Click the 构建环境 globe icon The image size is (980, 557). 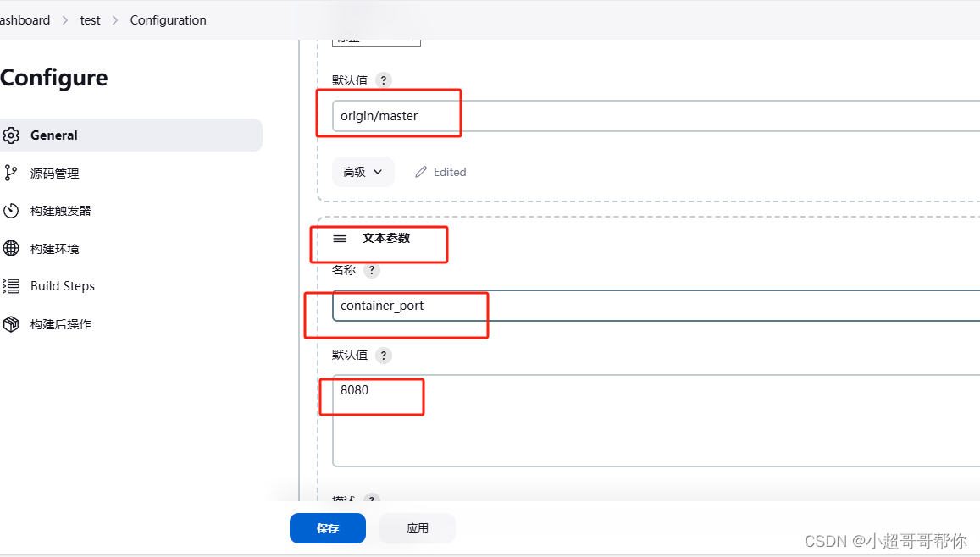pyautogui.click(x=11, y=249)
